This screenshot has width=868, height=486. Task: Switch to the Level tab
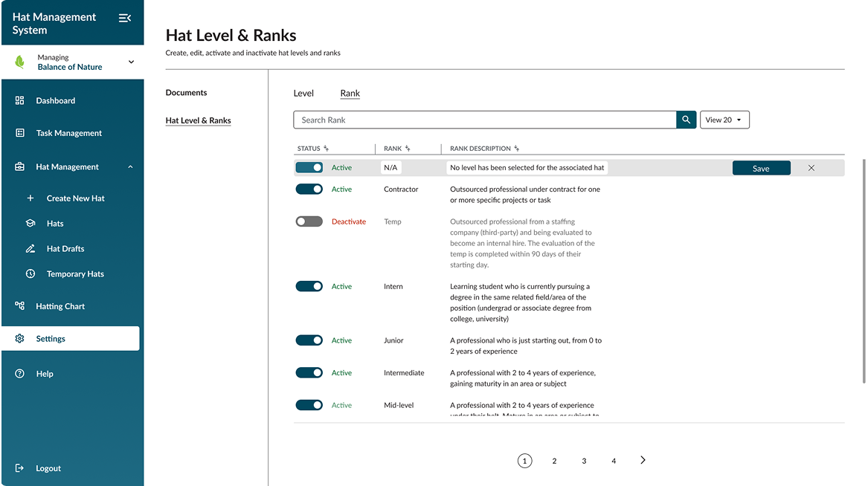pos(303,94)
